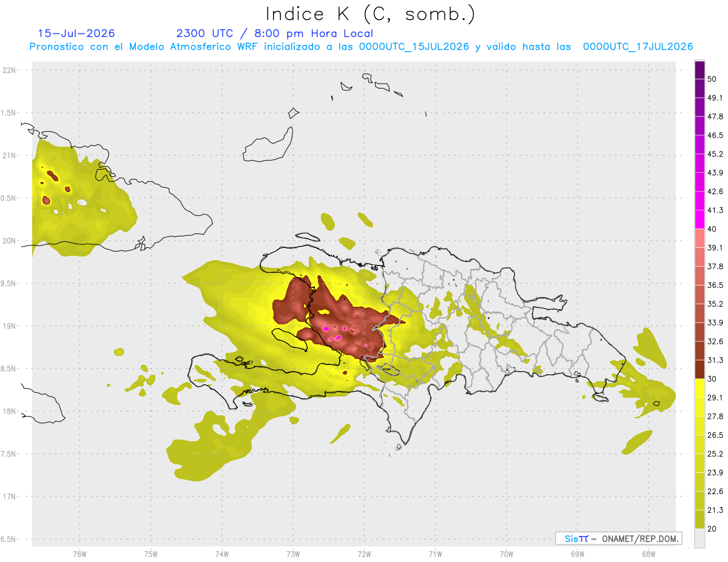This screenshot has width=728, height=562.
Task: Click the colorbar value "25.2"
Action: pyautogui.click(x=715, y=453)
